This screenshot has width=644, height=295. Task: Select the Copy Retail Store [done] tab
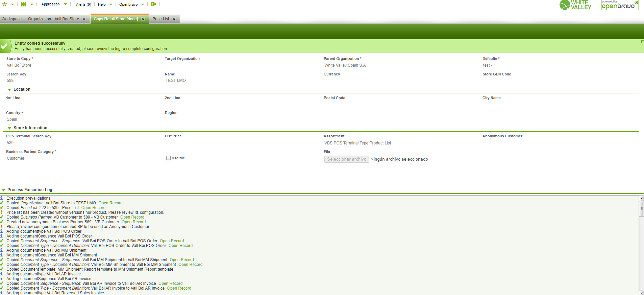click(116, 19)
